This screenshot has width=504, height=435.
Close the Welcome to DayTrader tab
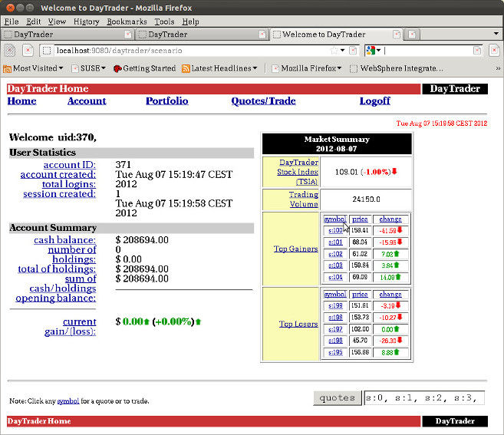pyautogui.click(x=397, y=34)
